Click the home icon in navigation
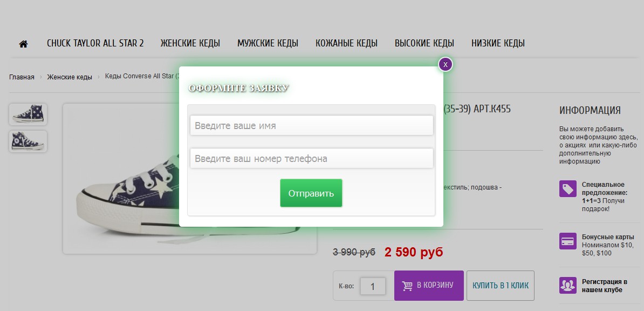The width and height of the screenshot is (644, 311). 23,44
